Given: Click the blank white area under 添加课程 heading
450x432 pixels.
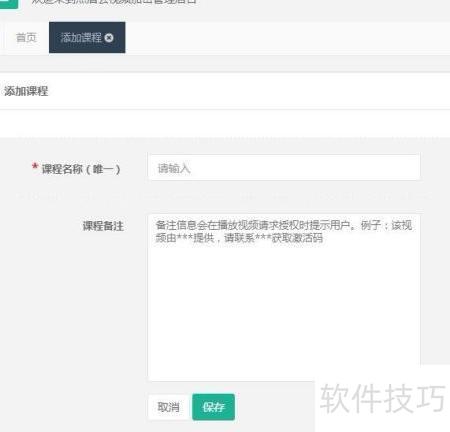Looking at the screenshot, I should [225, 123].
